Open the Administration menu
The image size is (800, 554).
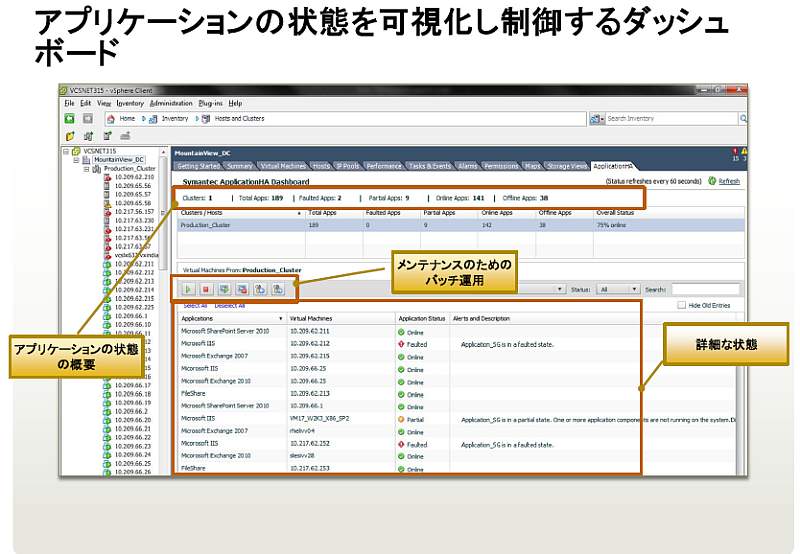[x=171, y=103]
